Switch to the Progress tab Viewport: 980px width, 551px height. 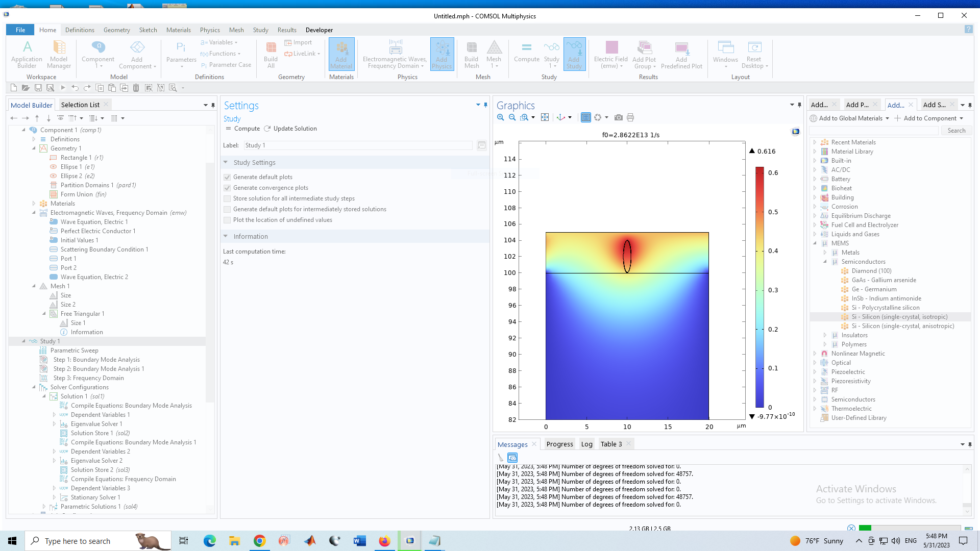pos(559,444)
